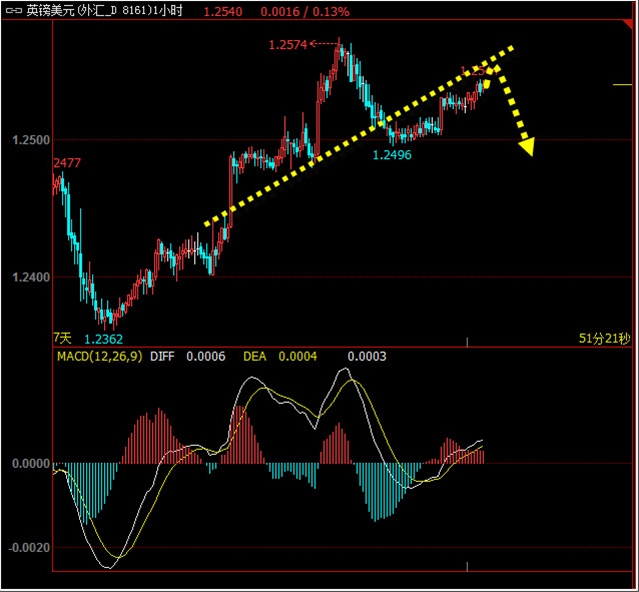Image resolution: width=639 pixels, height=592 pixels.
Task: Click the low price label 1.2496
Action: [392, 155]
